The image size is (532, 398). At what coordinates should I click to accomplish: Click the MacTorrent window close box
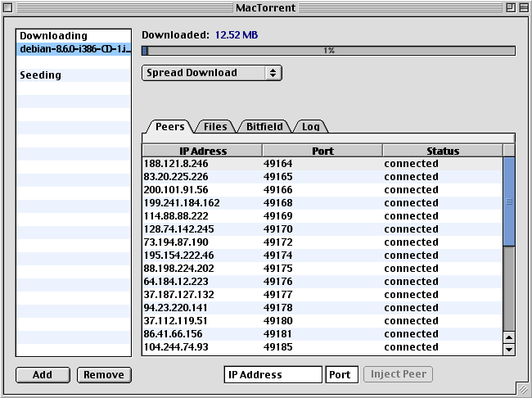coord(7,7)
